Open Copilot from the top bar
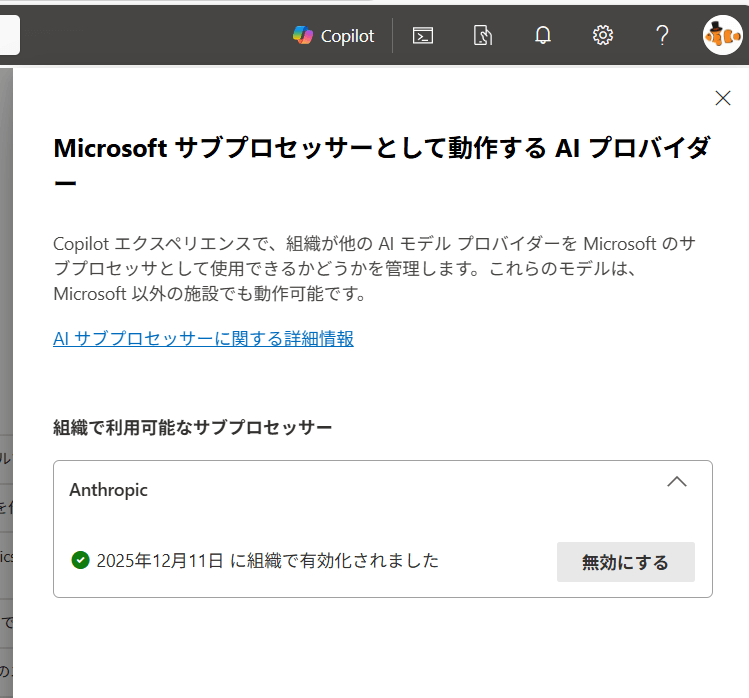 coord(333,36)
